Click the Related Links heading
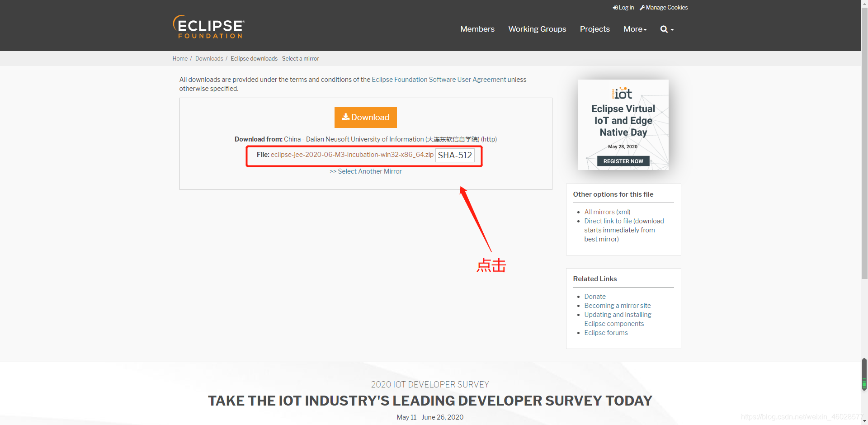Screen dimensions: 868x425 click(595, 279)
